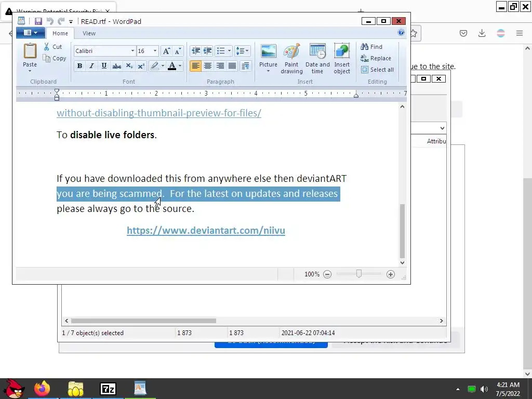
Task: Justify the text
Action: point(232,66)
